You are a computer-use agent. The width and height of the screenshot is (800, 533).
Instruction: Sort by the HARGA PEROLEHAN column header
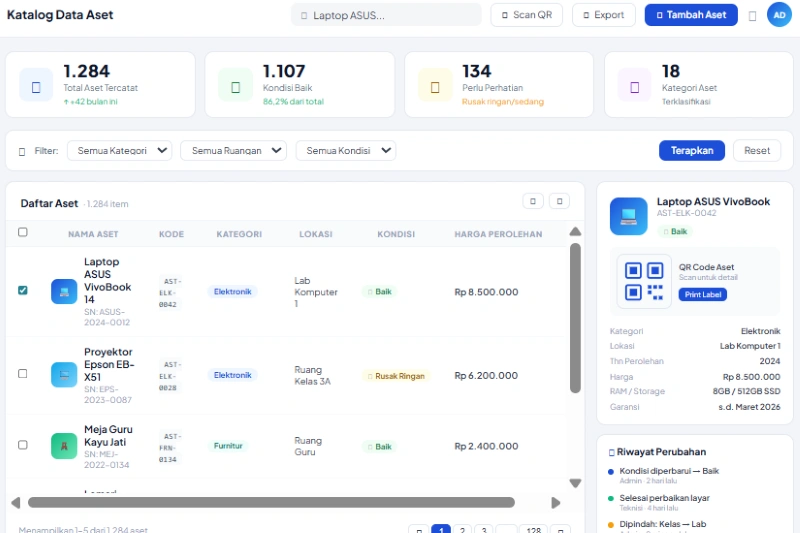(498, 234)
